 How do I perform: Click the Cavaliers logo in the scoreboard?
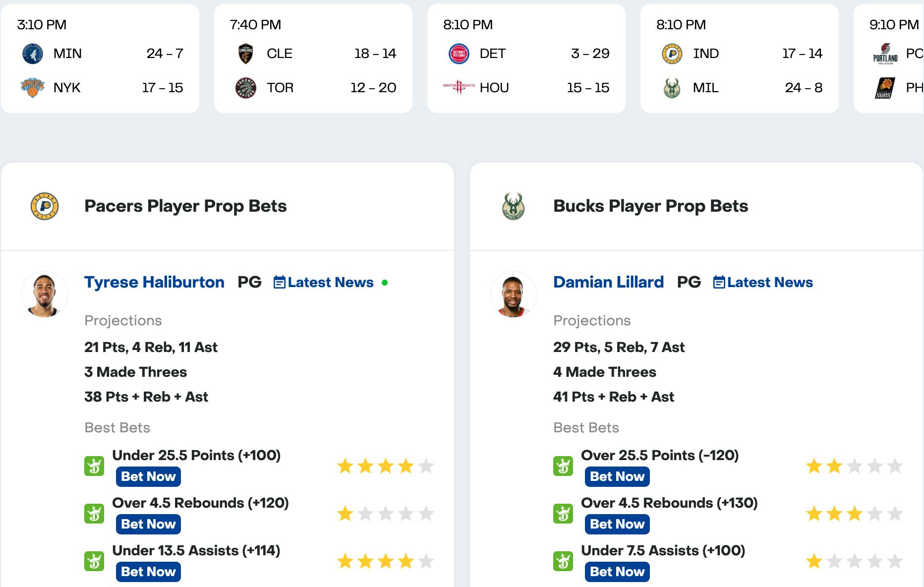pos(246,54)
